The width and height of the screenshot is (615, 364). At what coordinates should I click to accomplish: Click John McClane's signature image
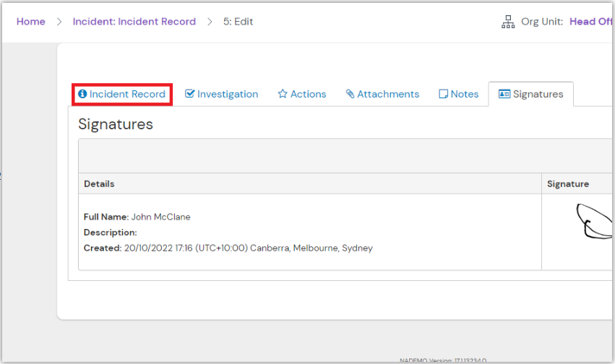click(x=594, y=221)
